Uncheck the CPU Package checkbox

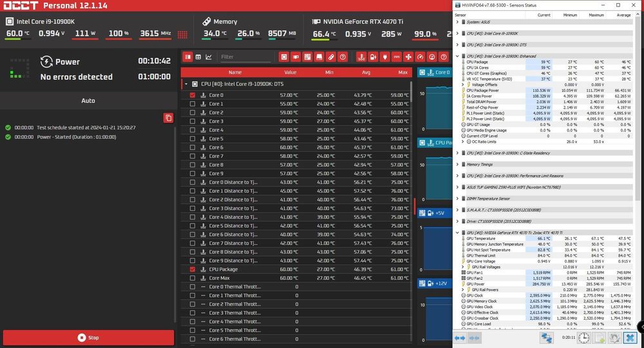point(192,270)
